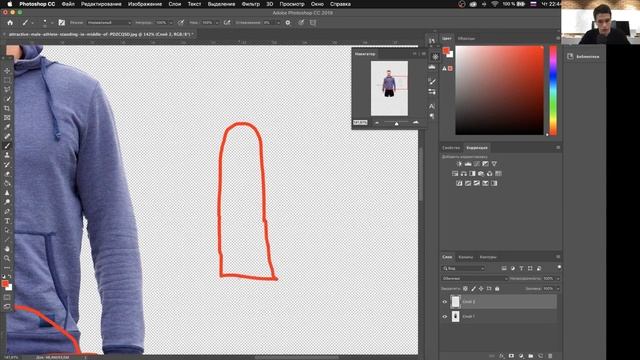Select the Quick Selection tool

point(7,99)
